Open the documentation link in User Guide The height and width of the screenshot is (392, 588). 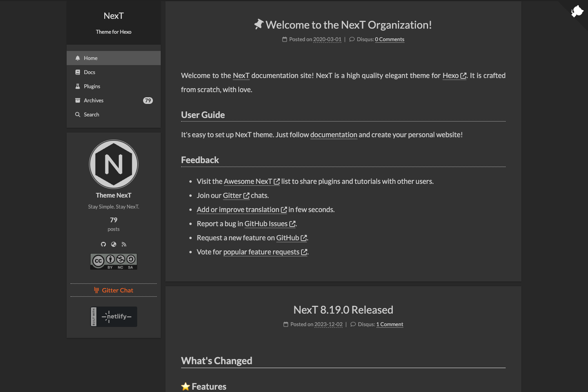click(x=334, y=134)
